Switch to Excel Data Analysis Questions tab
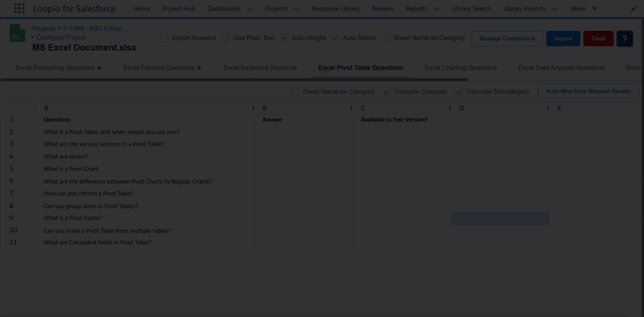This screenshot has height=317, width=644. 561,68
